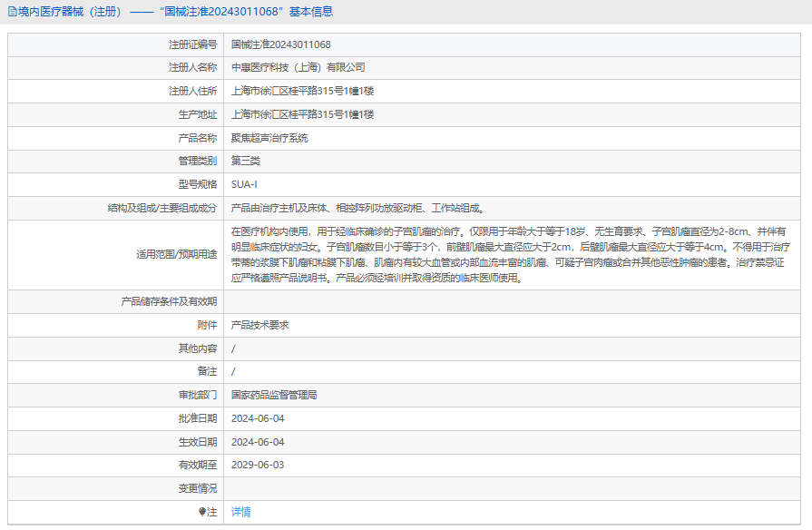Viewport: 812px width, 530px height.
Task: Click the 生产地址 label
Action: click(197, 114)
